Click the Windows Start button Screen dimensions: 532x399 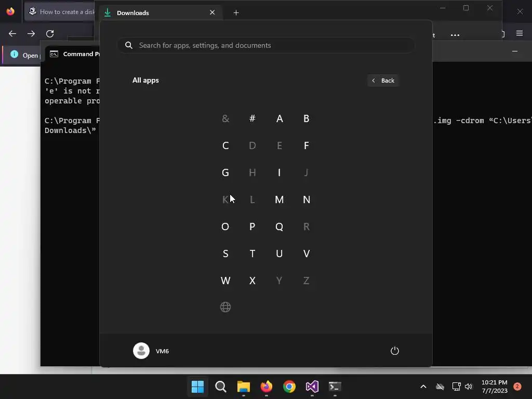coord(197,387)
